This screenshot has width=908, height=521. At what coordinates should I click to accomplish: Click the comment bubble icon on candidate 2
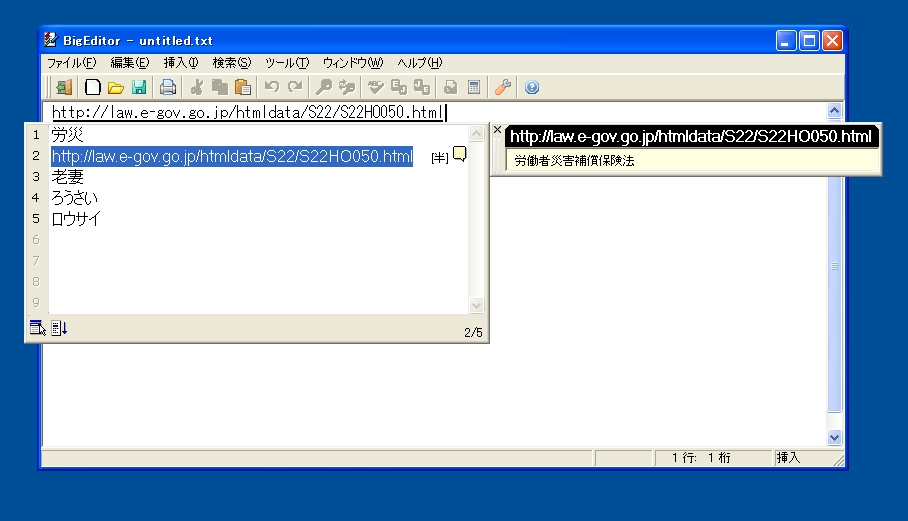(460, 155)
